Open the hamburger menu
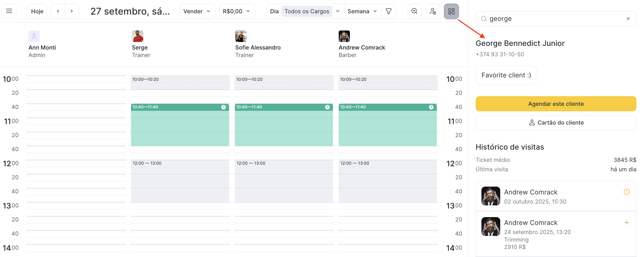644x257 pixels. tap(9, 11)
